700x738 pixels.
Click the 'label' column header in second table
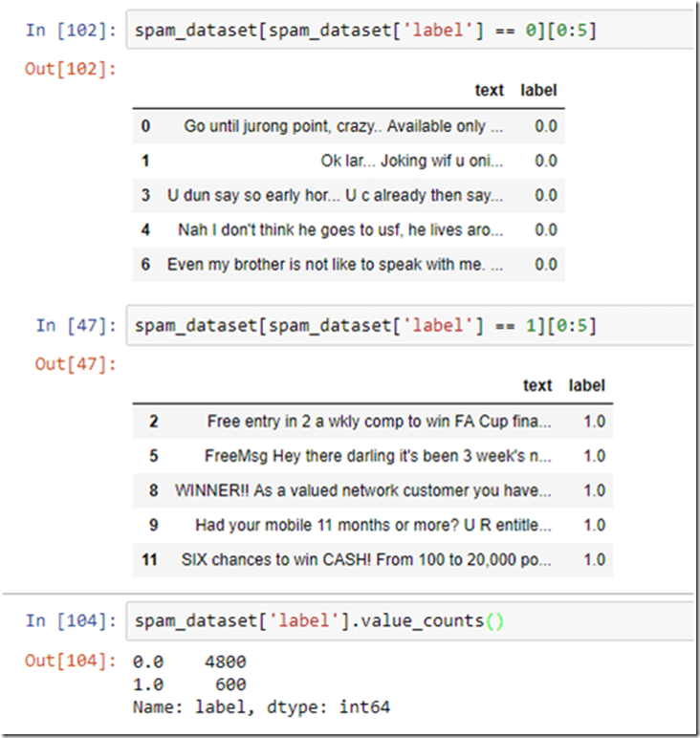tap(587, 386)
